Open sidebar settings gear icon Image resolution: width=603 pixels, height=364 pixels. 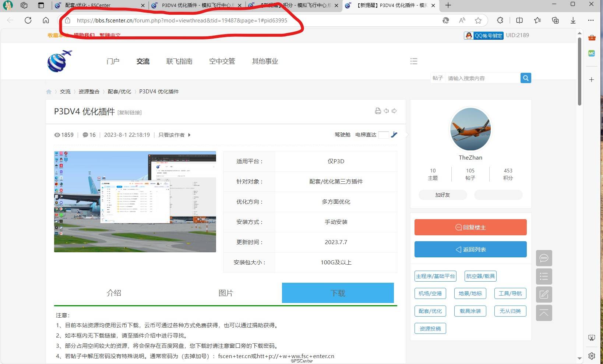tap(592, 356)
